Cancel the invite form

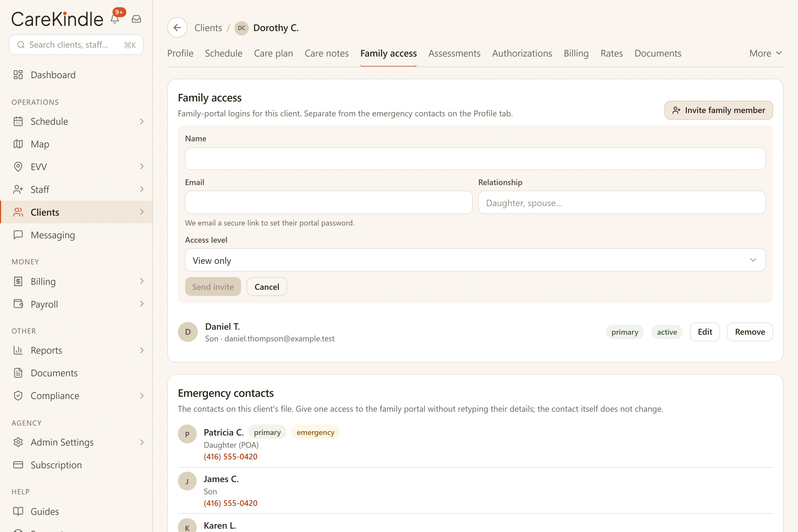[x=267, y=287]
